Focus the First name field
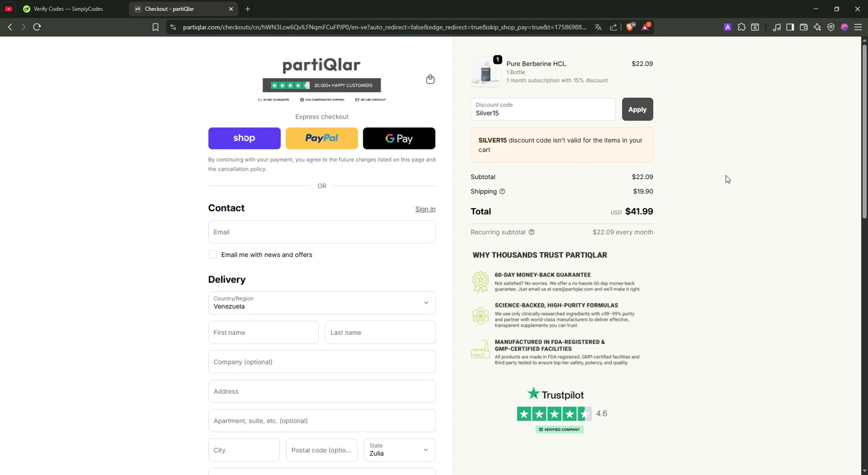868x475 pixels. coord(263,332)
